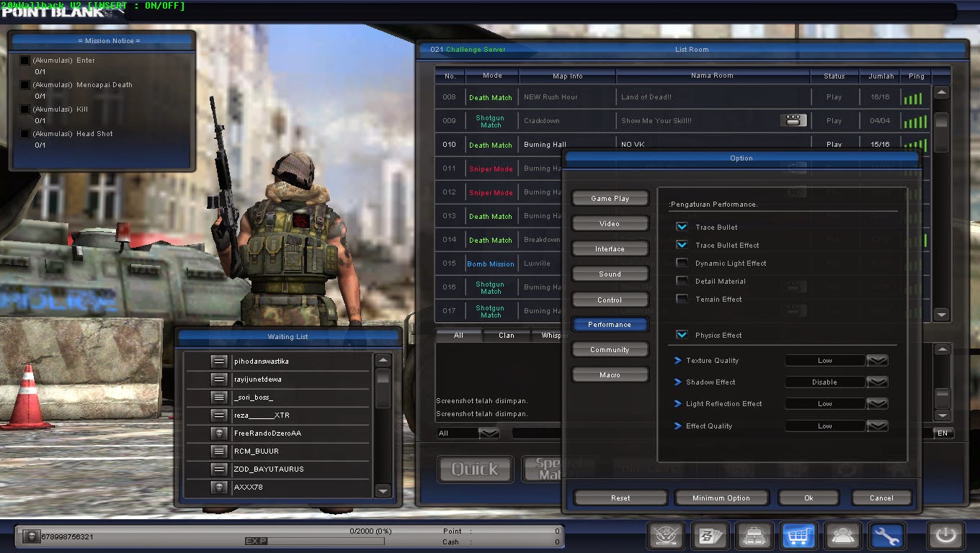Click the wrench options icon
This screenshot has height=553, width=980.
point(887,536)
